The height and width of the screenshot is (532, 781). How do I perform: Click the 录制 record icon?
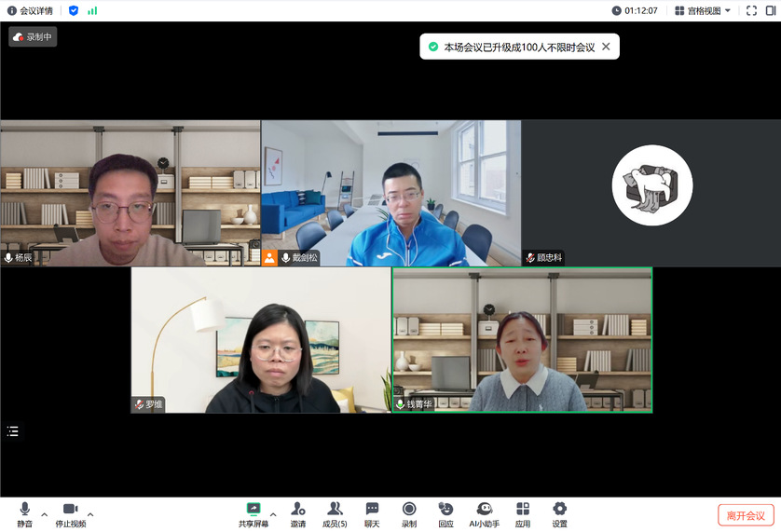point(409,513)
